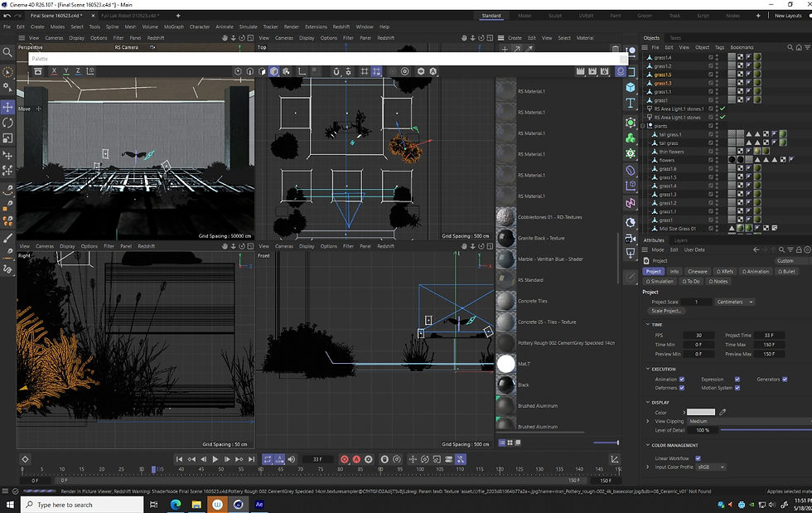The image size is (812, 513).
Task: Click the magnifier search icon top-left
Action: pos(7,52)
